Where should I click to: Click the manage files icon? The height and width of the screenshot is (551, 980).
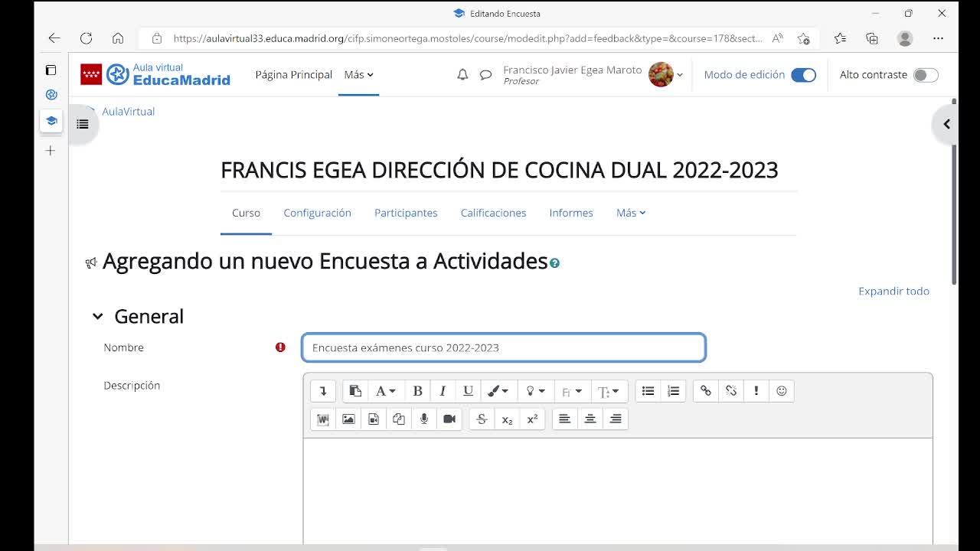[399, 419]
